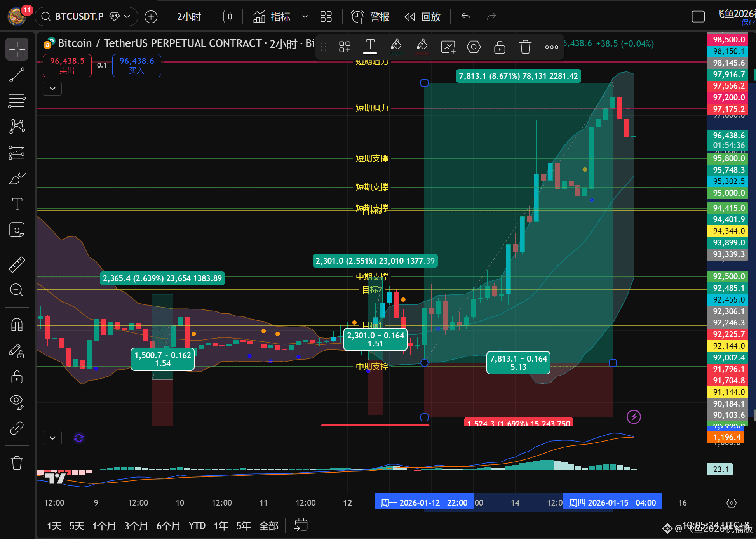The image size is (756, 539).
Task: Click the 买入 buy button
Action: [136, 66]
